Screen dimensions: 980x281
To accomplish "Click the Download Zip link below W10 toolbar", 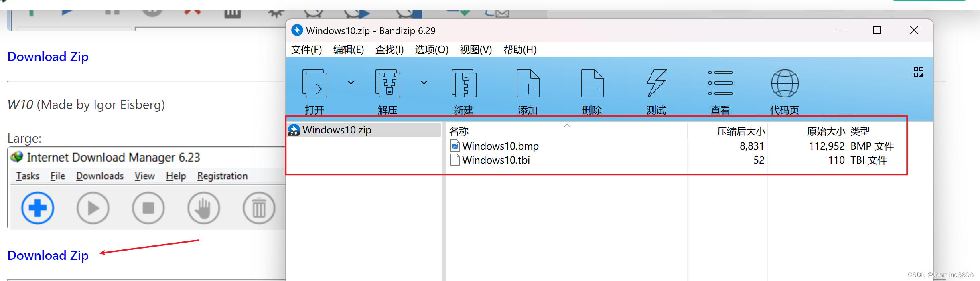I will tap(48, 255).
